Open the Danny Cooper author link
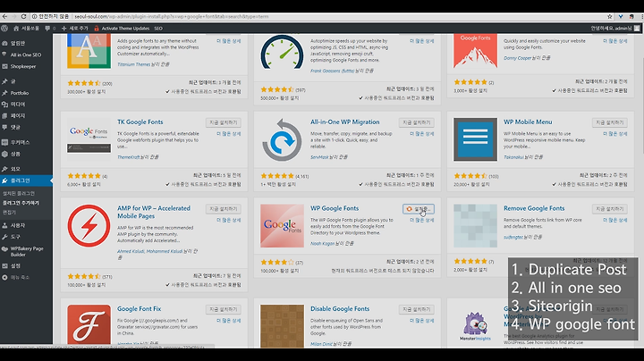 (x=517, y=58)
